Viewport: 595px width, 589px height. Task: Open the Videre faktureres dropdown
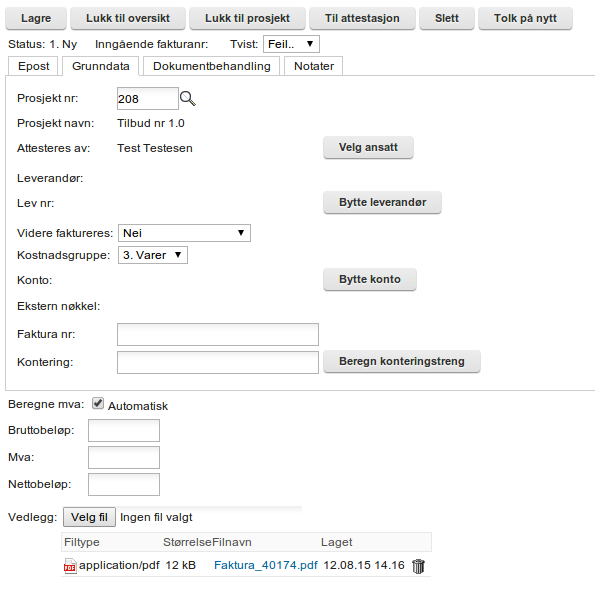(x=184, y=233)
